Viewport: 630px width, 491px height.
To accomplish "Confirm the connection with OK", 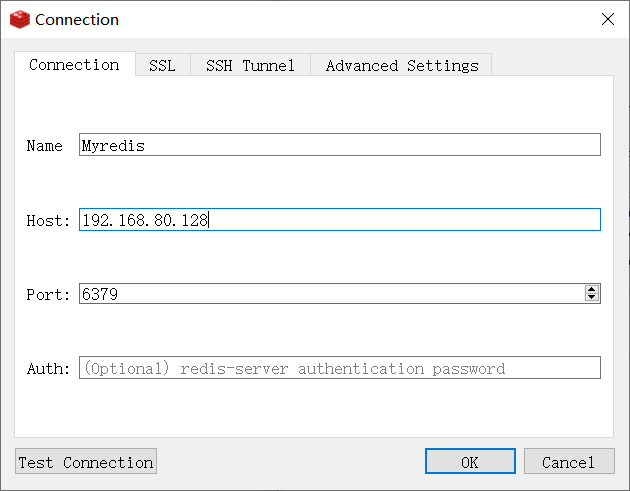I will pos(470,462).
